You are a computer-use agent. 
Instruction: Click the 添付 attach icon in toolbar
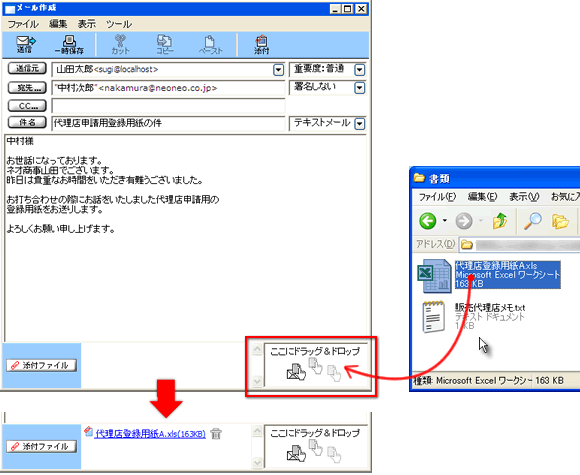(262, 44)
